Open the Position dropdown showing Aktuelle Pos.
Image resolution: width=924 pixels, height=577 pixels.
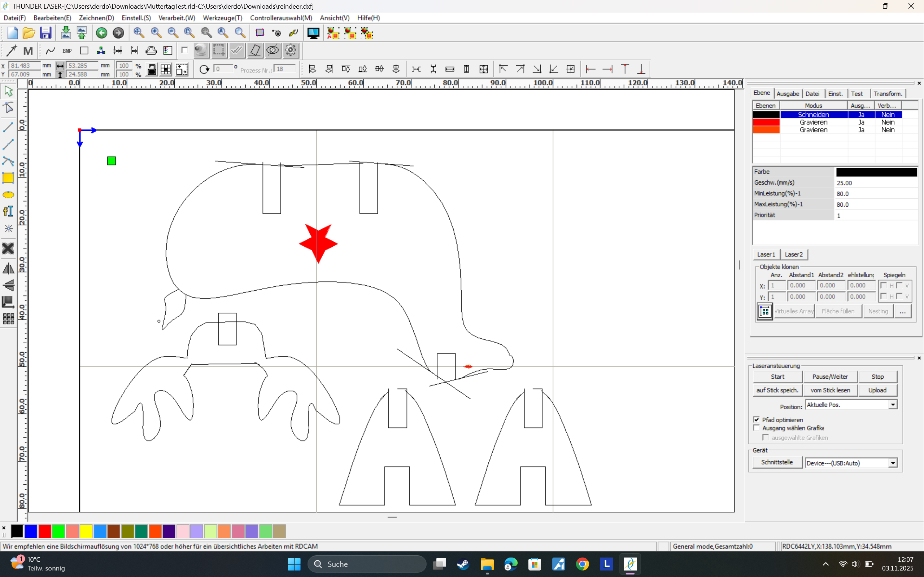pos(892,405)
